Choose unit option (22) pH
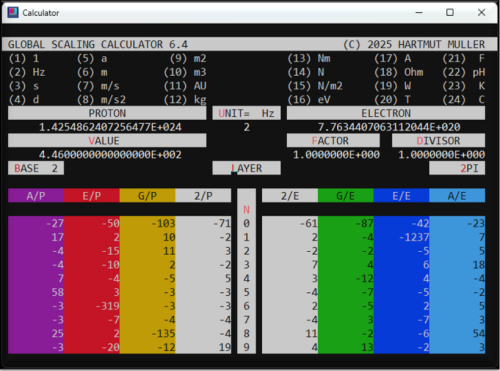 [464, 72]
